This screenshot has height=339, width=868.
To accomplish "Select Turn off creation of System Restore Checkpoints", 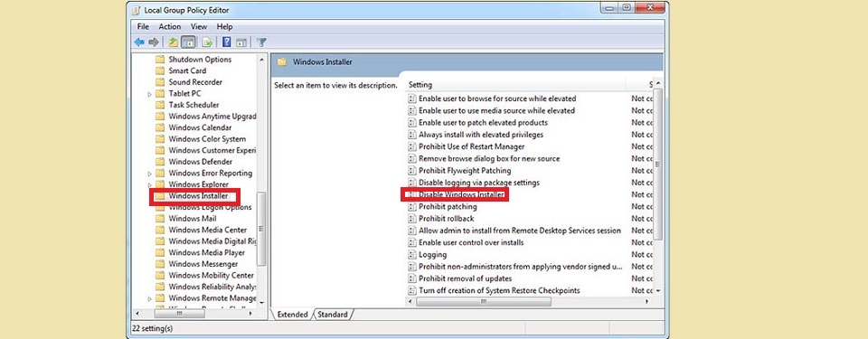I will pyautogui.click(x=499, y=290).
